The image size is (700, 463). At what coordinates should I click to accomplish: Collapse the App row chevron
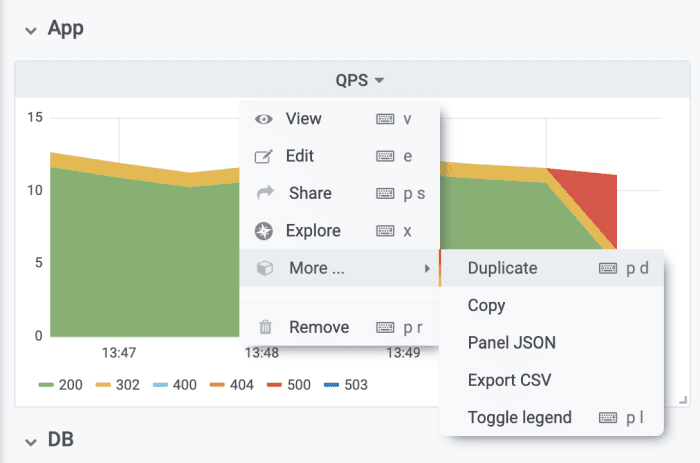point(31,29)
